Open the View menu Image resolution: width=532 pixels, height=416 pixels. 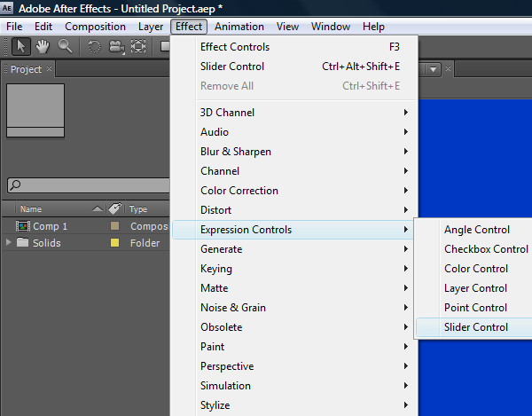click(x=287, y=27)
